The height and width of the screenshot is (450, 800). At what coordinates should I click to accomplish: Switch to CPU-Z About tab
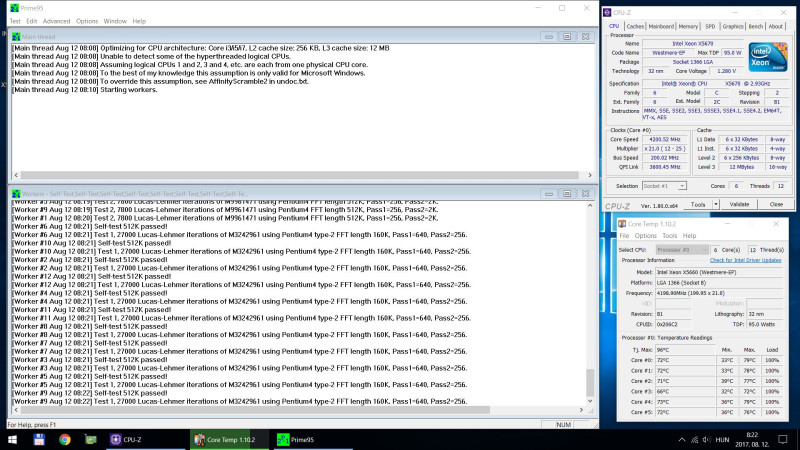776,26
